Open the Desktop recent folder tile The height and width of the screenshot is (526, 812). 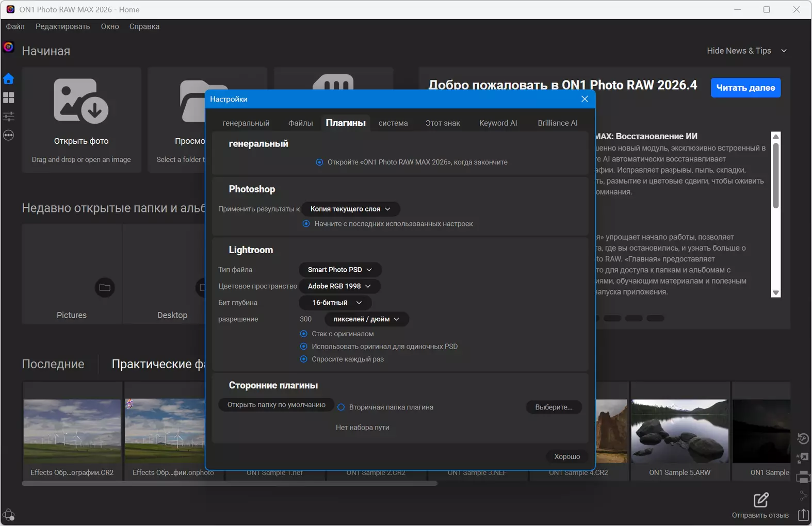click(165, 274)
